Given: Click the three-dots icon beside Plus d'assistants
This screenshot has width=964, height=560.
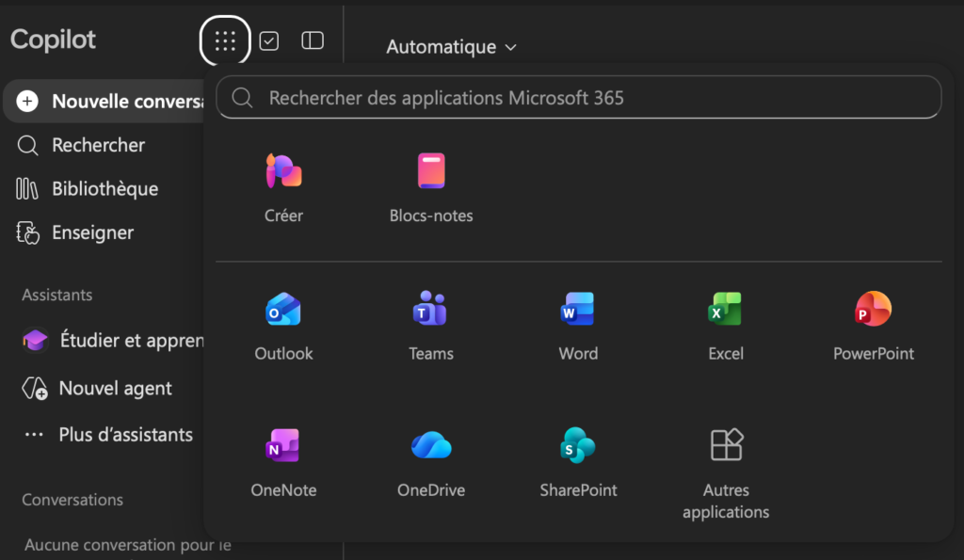Looking at the screenshot, I should coord(34,435).
